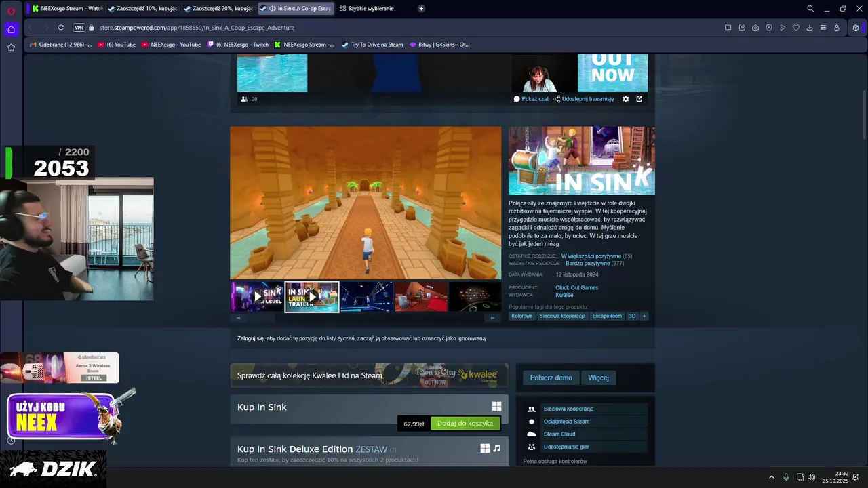868x488 pixels.
Task: Open the Opera main menu logo
Action: pyautogui.click(x=11, y=10)
